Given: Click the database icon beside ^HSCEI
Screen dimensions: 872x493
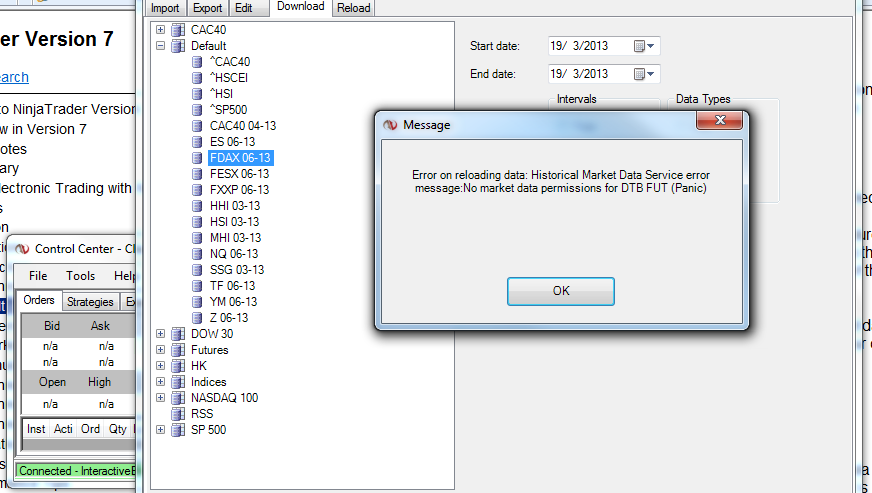Looking at the screenshot, I should click(197, 78).
